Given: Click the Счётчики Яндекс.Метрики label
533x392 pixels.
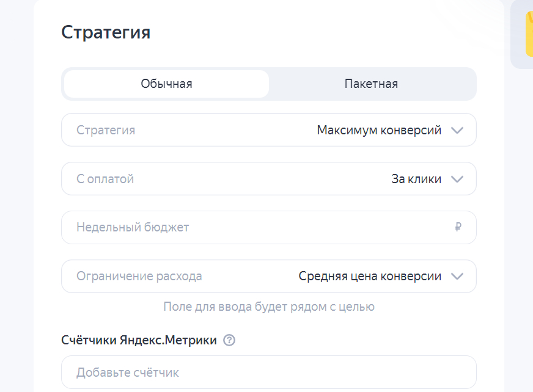Looking at the screenshot, I should coord(139,341).
